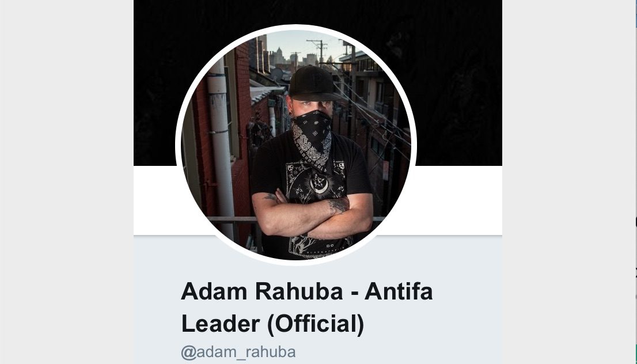Viewport: 637px width, 364px height.
Task: Click the bandana mask in profile photo
Action: click(x=312, y=136)
